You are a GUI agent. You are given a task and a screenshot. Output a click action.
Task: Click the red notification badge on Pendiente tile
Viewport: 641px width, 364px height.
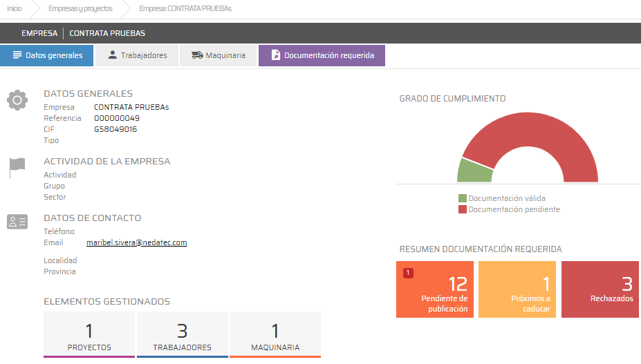408,273
